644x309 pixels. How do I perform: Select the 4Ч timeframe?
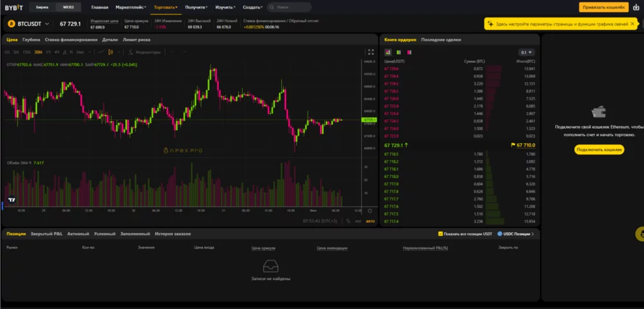coord(57,52)
